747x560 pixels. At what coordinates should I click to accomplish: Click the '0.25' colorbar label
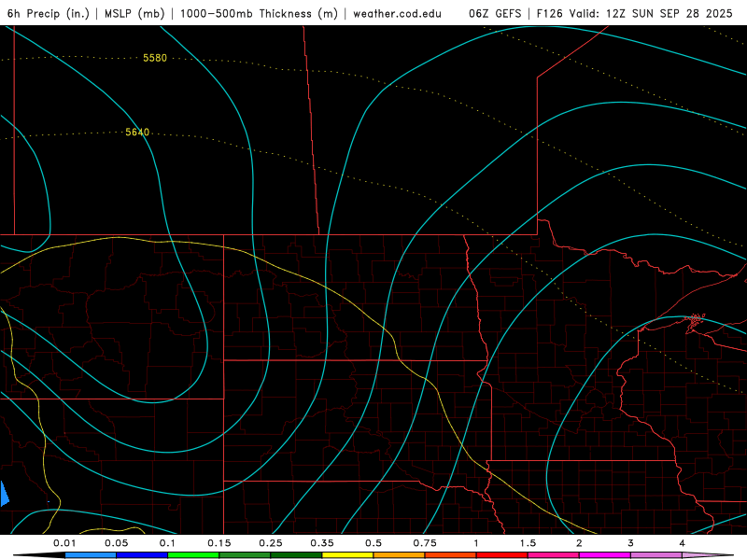271,543
